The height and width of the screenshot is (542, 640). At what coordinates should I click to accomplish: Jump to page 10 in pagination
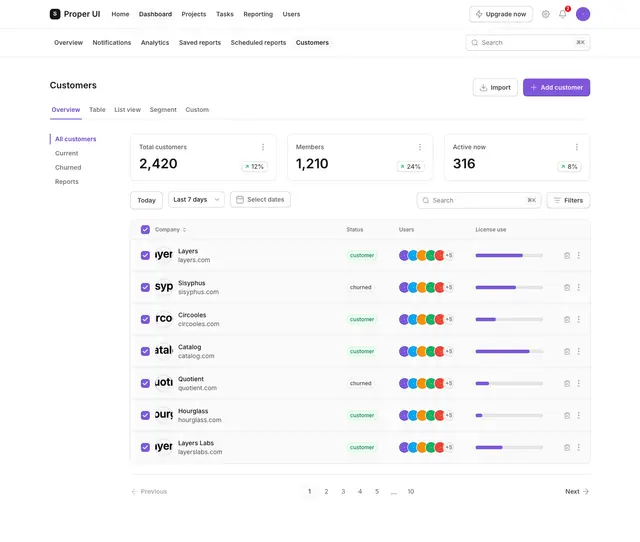pos(411,491)
